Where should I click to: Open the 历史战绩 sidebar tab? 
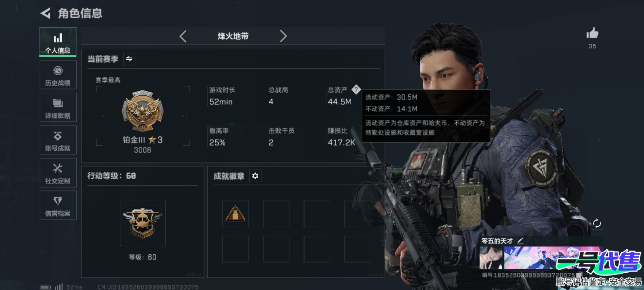pos(58,75)
